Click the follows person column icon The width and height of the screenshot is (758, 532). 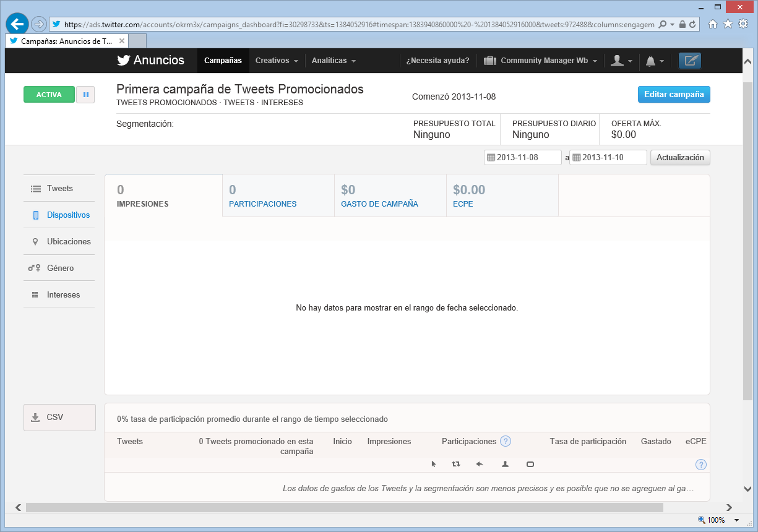[x=505, y=464]
